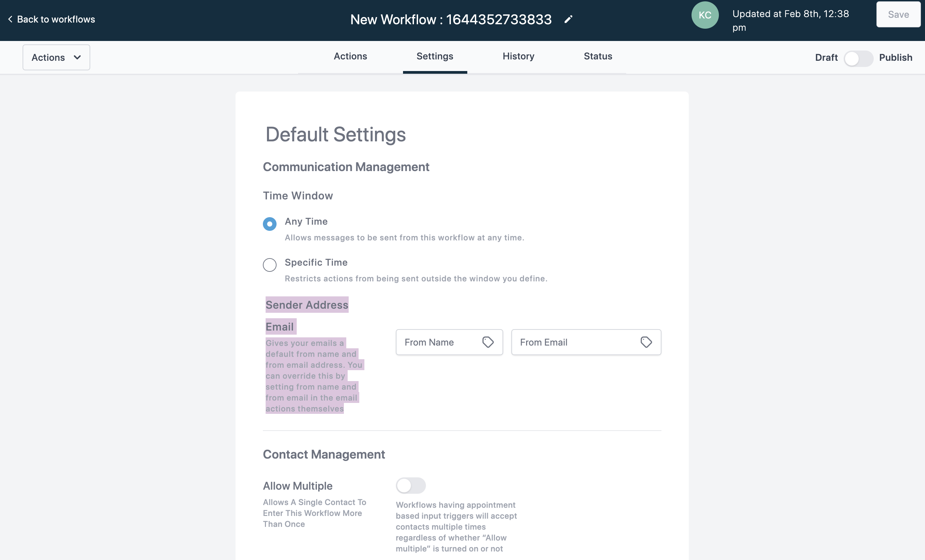Click the chevron on the Actions dropdown
Image resolution: width=925 pixels, height=560 pixels.
(x=77, y=57)
